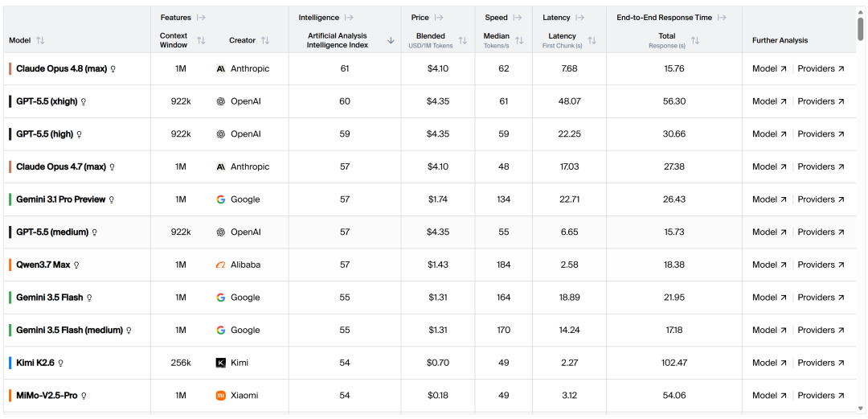
Task: Click the Xiaomi logo icon
Action: (221, 396)
